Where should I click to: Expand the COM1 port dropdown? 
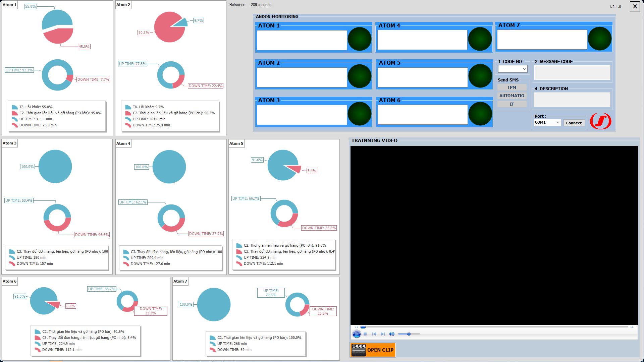point(558,123)
